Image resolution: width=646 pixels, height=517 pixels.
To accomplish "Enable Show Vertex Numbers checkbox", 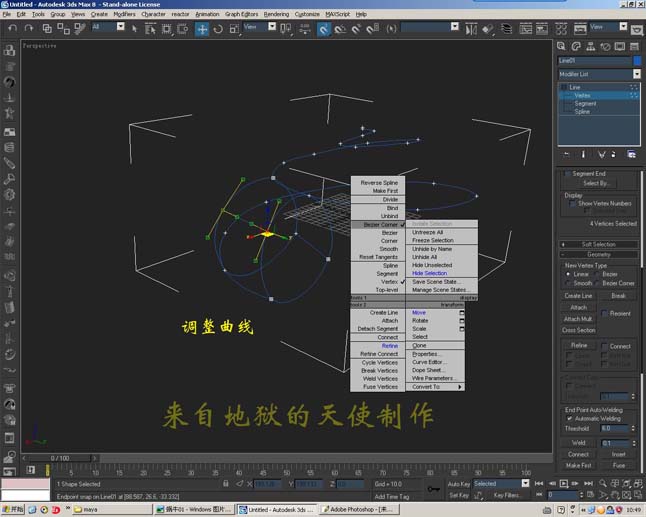I will pyautogui.click(x=572, y=204).
